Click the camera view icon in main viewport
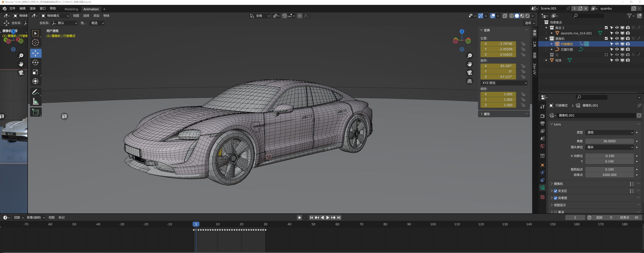 [x=470, y=73]
